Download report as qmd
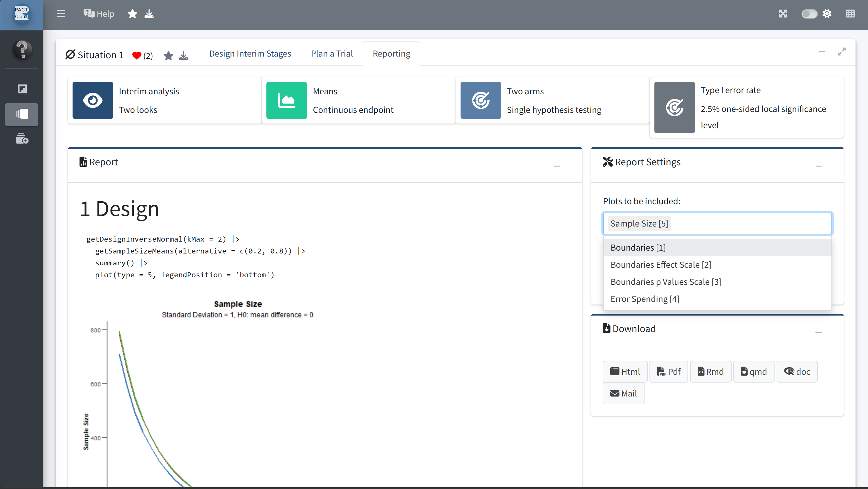This screenshot has width=868, height=489. tap(754, 372)
